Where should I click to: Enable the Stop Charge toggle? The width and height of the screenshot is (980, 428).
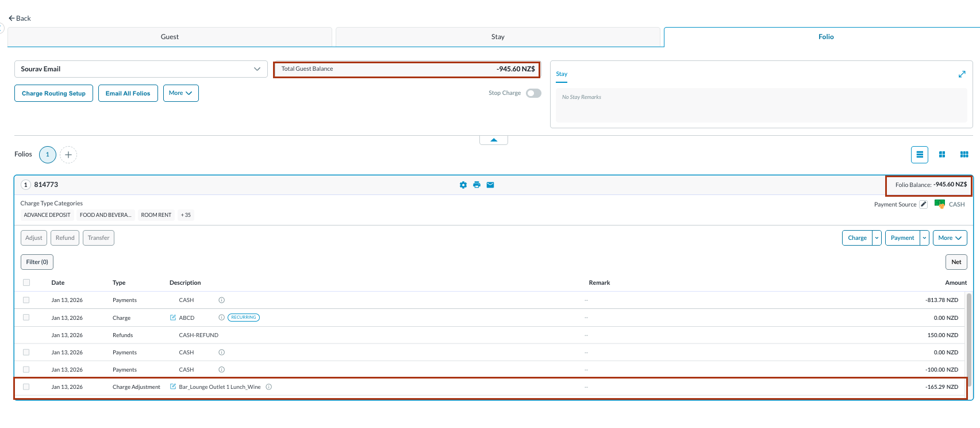533,93
